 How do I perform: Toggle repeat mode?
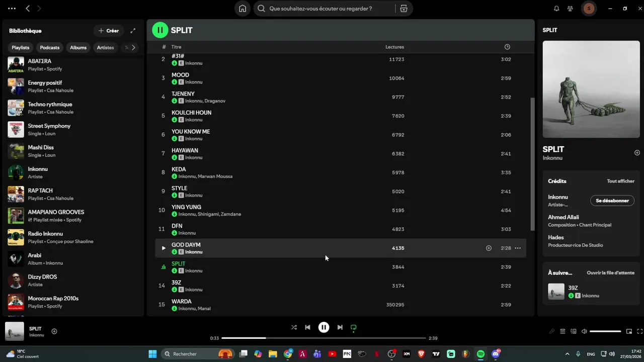(x=354, y=327)
